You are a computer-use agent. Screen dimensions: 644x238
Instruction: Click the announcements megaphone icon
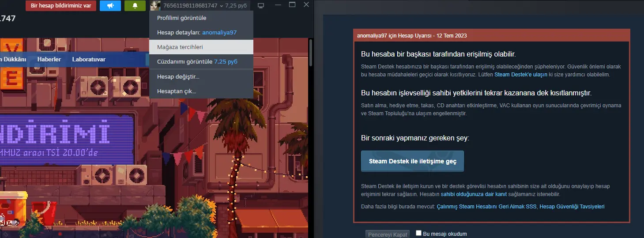110,6
